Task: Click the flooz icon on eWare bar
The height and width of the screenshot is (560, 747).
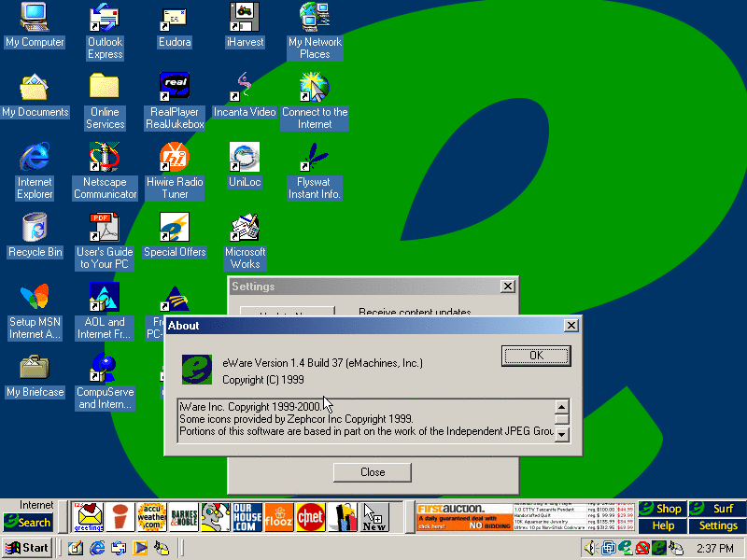Action: pyautogui.click(x=279, y=516)
